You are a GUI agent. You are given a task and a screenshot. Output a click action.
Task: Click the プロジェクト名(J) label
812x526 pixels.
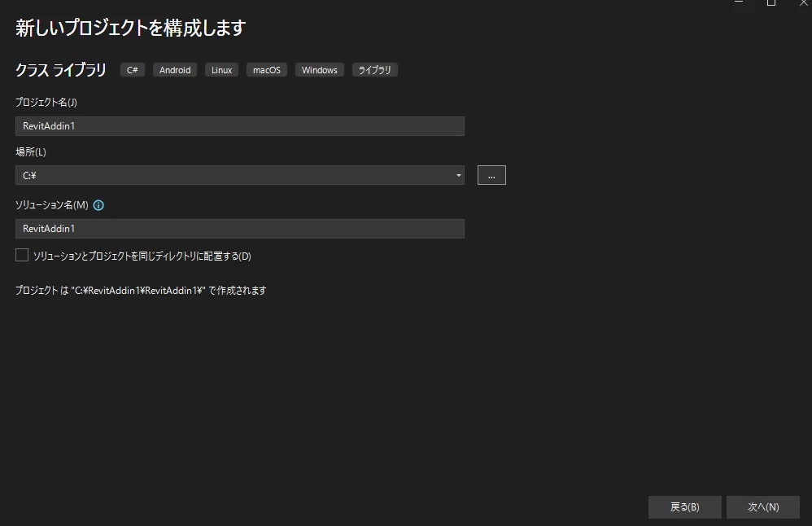coord(46,102)
